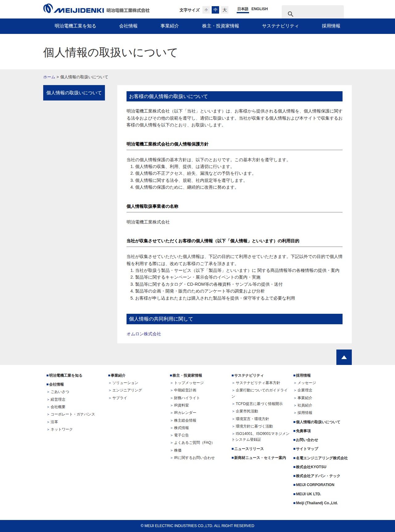Open footer ごあいさつ link

click(x=60, y=392)
